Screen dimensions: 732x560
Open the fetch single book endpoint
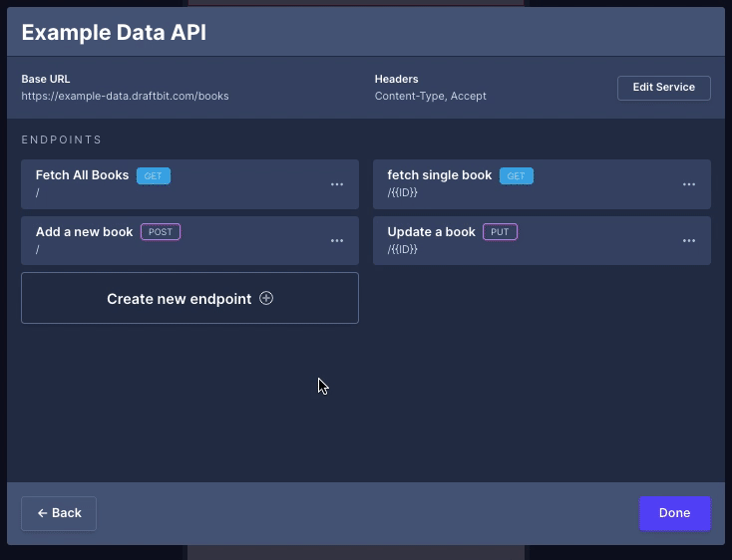[x=542, y=184]
